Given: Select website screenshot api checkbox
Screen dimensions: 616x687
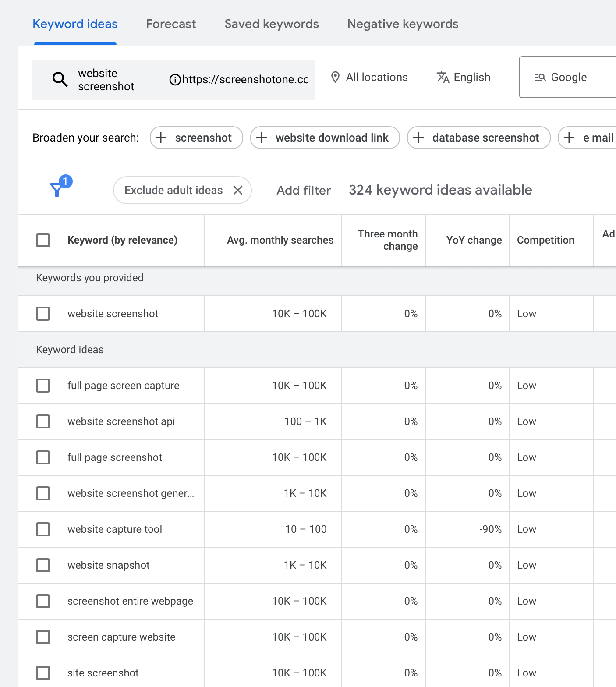Looking at the screenshot, I should tap(43, 421).
